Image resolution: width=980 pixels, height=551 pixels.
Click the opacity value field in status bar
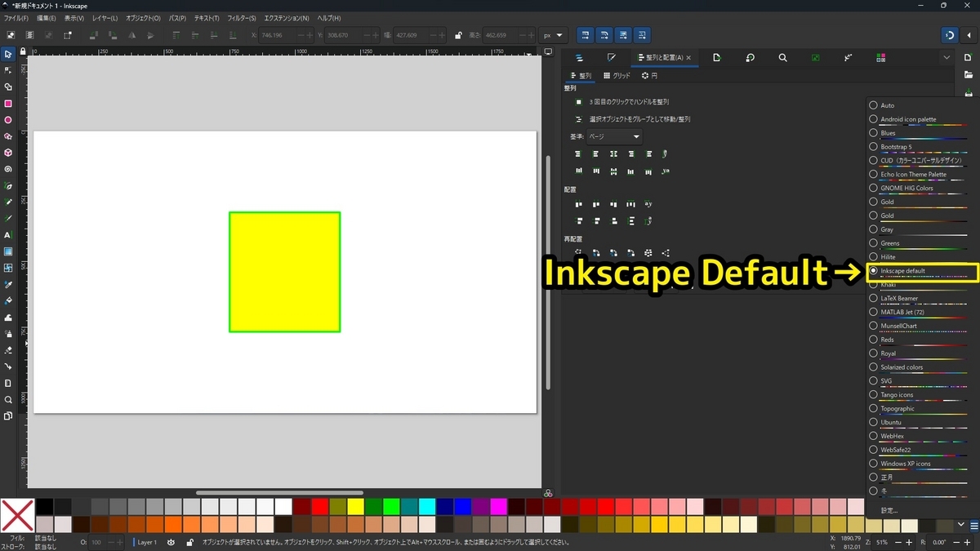click(96, 541)
